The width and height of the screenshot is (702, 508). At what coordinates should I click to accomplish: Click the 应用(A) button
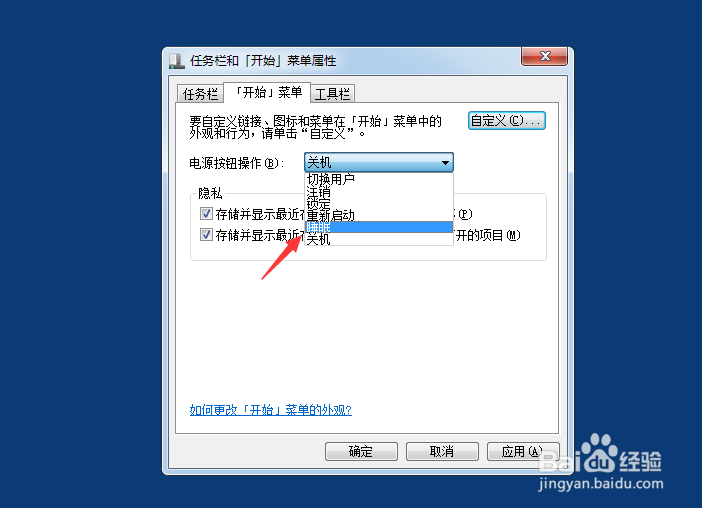click(522, 451)
